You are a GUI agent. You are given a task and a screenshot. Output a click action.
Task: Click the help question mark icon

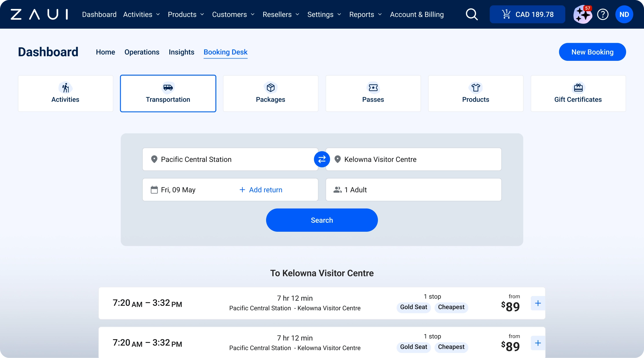[603, 14]
